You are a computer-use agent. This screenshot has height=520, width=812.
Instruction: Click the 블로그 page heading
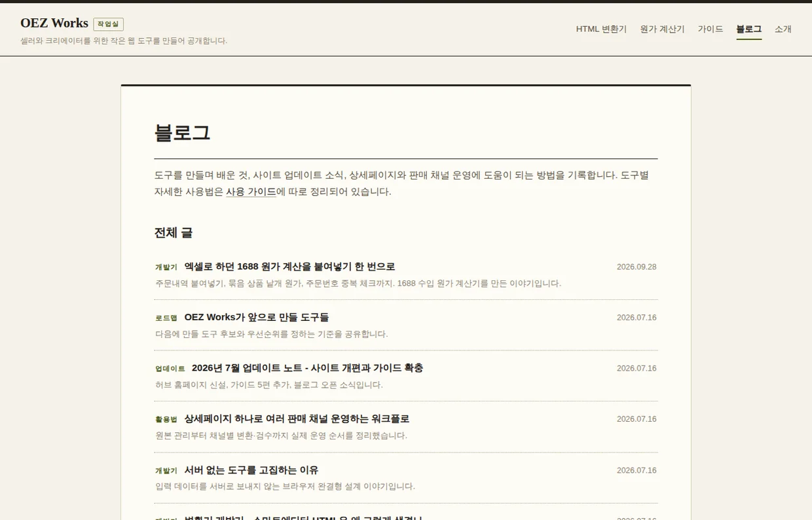(182, 133)
